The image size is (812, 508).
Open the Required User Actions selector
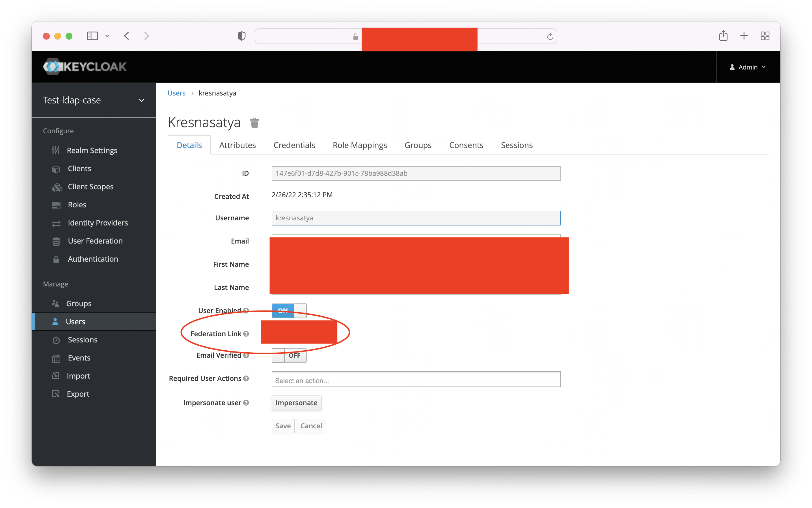416,380
